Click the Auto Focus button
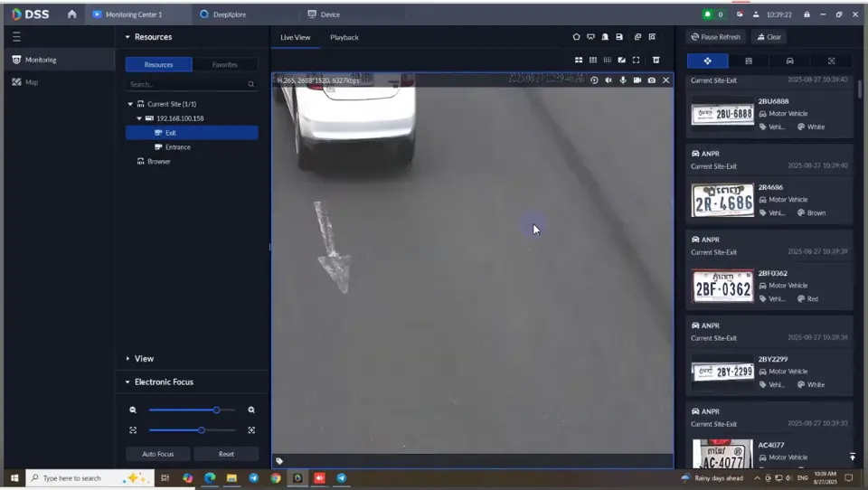 click(x=157, y=454)
